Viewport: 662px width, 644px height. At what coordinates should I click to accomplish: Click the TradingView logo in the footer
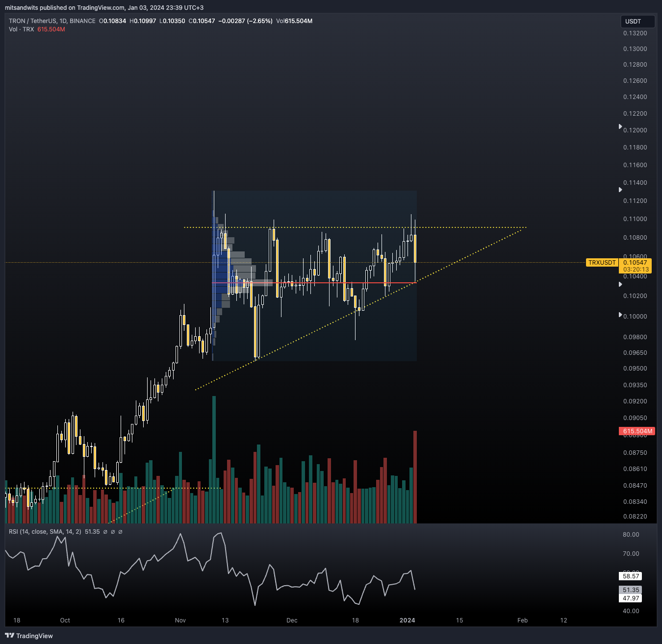click(29, 636)
